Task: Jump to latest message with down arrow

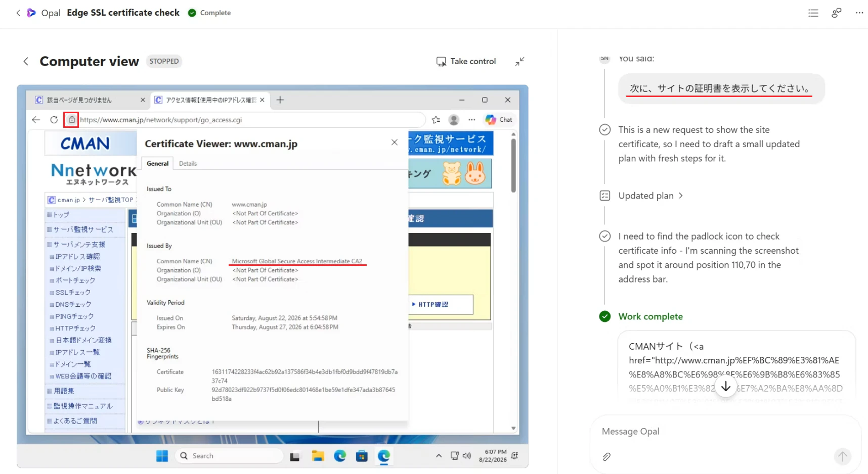Action: [x=726, y=387]
